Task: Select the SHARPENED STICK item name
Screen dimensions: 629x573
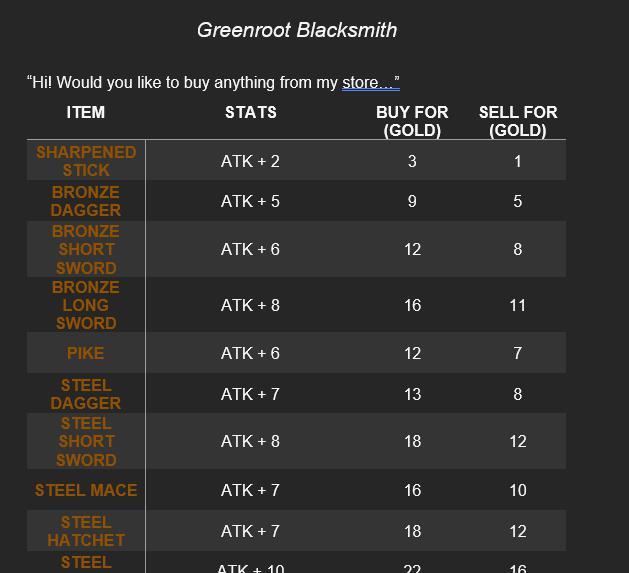Action: tap(86, 161)
